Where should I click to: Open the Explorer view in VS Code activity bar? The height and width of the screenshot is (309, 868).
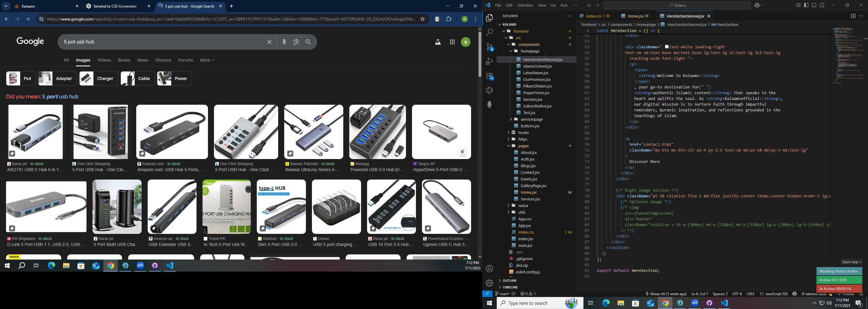click(489, 18)
